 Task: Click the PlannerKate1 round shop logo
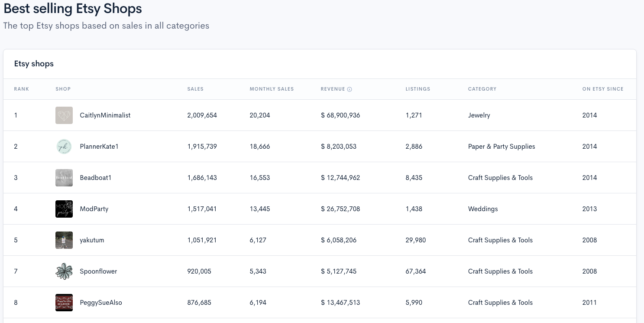(64, 147)
